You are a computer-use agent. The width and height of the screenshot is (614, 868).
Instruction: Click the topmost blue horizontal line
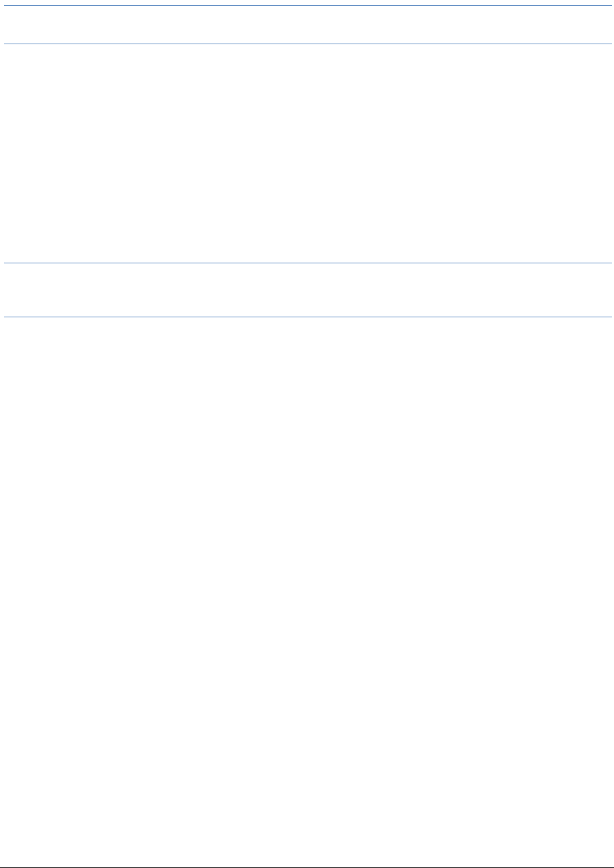click(308, 7)
